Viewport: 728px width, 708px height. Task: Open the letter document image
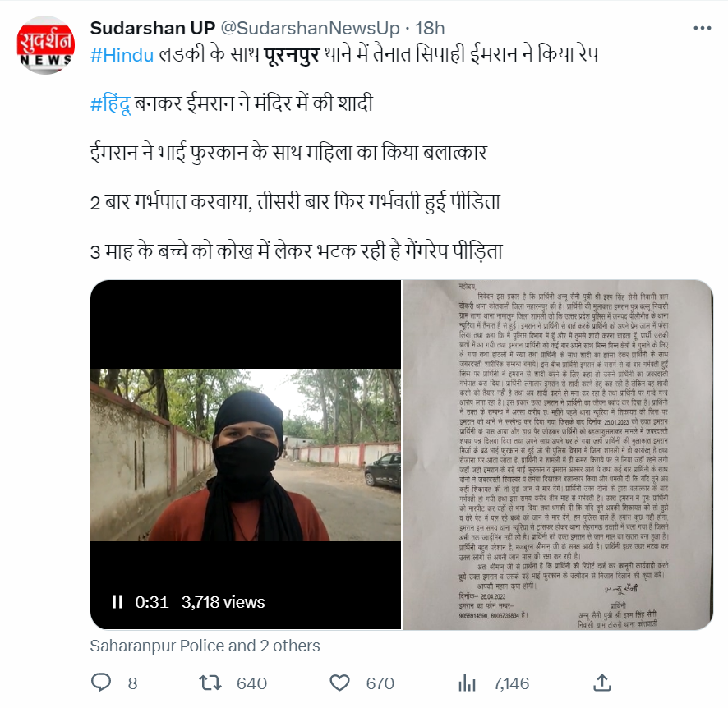click(x=558, y=455)
